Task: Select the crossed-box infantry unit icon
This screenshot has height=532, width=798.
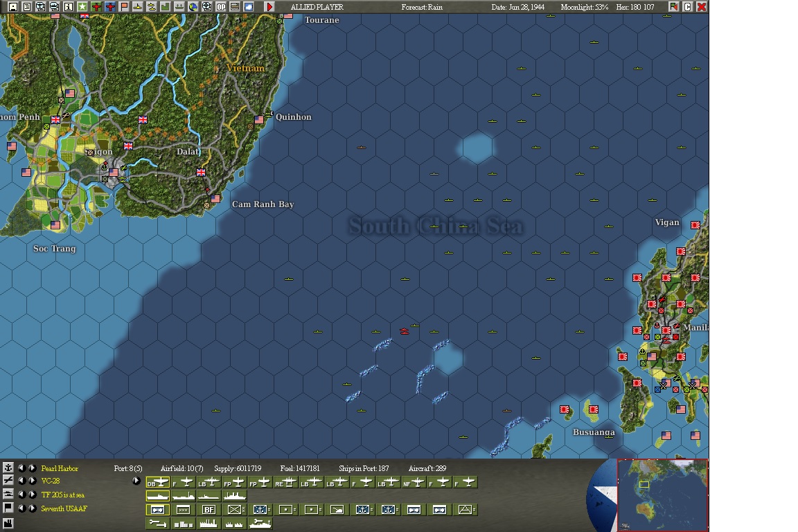Action: (235, 510)
